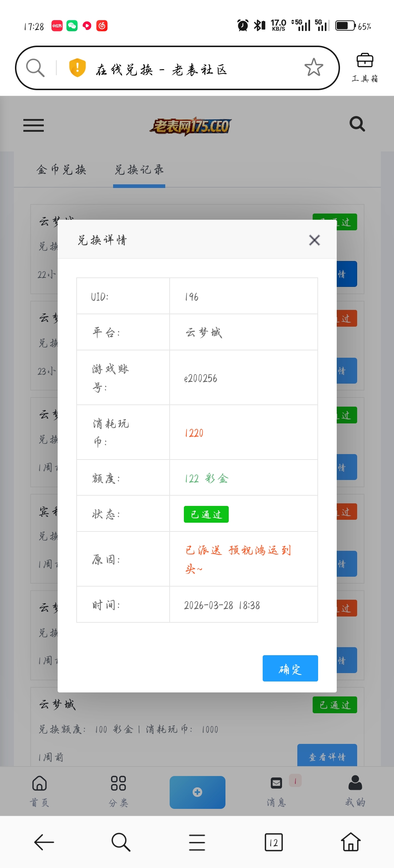Open 消息 messages with unread badge
394x868 pixels.
[x=277, y=791]
